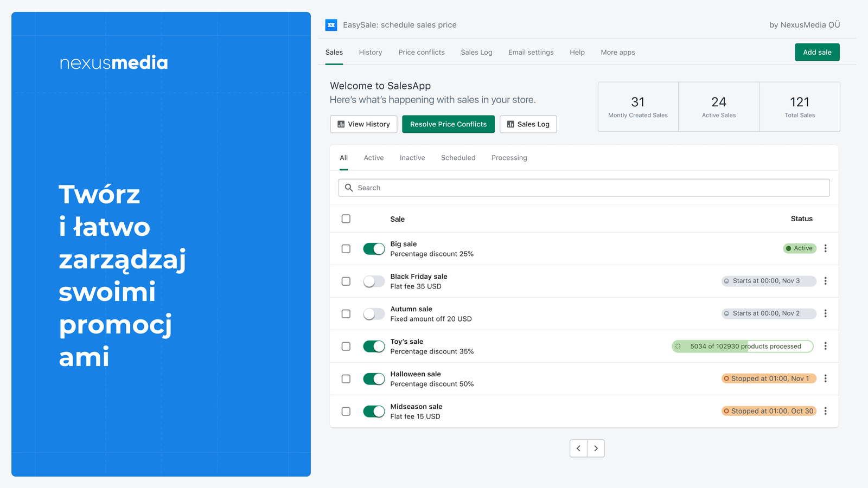Open kebab menu for Halloween sale row
The width and height of the screenshot is (868, 488).
(825, 378)
